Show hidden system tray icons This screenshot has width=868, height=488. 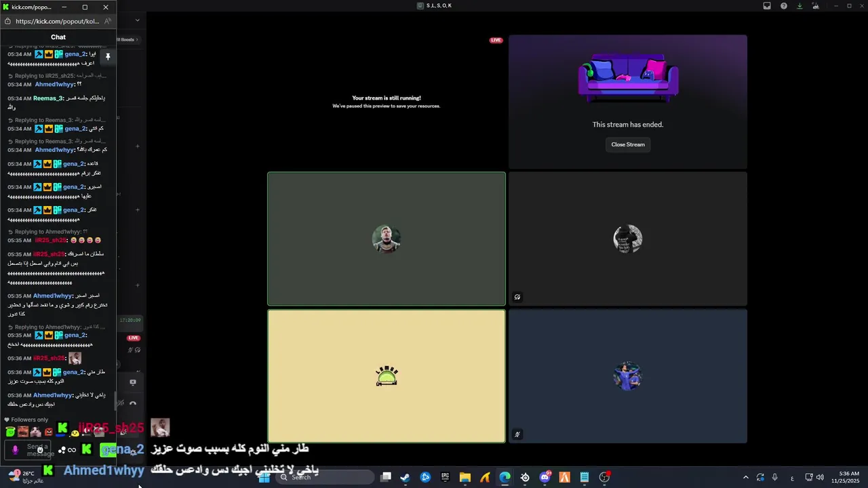point(745,477)
